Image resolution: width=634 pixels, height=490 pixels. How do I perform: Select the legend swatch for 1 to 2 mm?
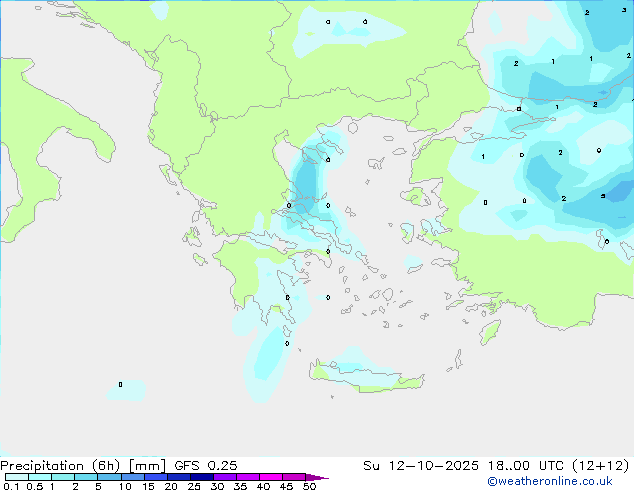(x=63, y=477)
